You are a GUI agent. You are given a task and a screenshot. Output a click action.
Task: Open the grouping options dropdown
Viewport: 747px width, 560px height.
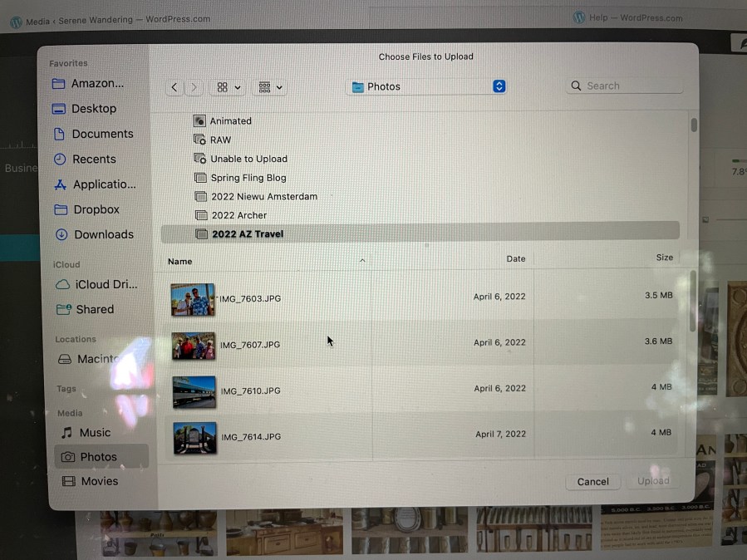point(270,87)
